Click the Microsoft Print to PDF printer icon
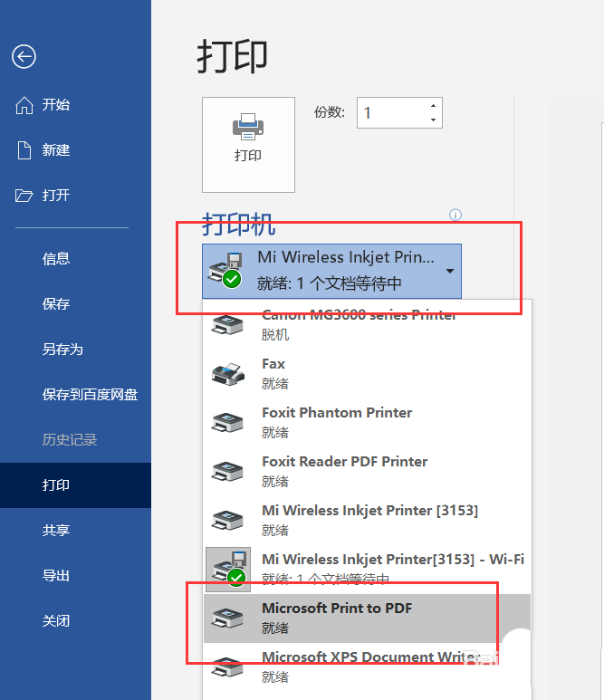 click(227, 618)
